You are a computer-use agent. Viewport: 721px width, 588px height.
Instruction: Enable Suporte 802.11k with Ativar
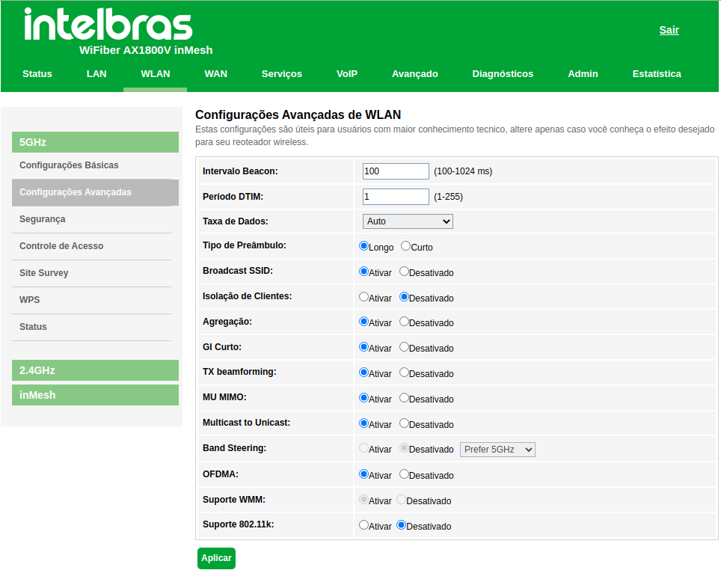click(x=363, y=524)
